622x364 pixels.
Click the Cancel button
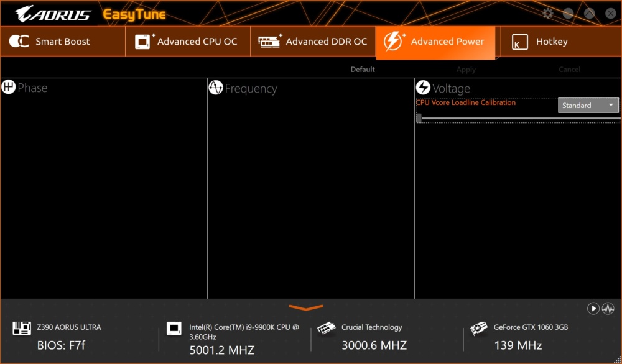(x=569, y=70)
